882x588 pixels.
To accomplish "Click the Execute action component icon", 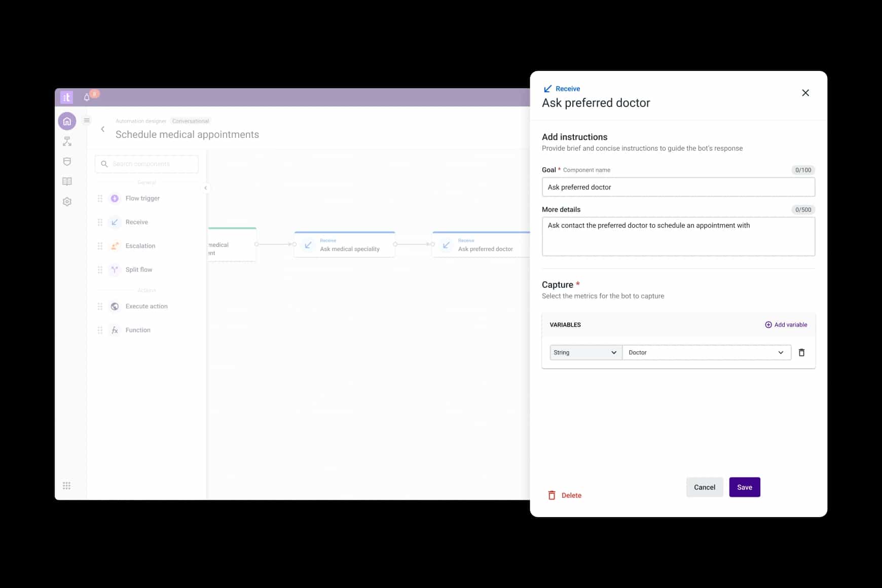I will pos(114,306).
